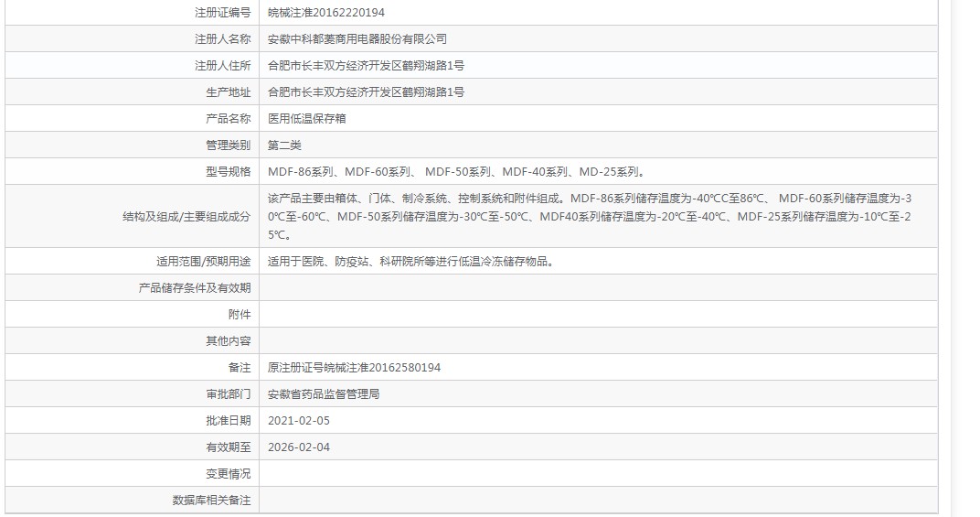Click the 注册证编号 label cell
The height and width of the screenshot is (517, 980).
pyautogui.click(x=222, y=13)
